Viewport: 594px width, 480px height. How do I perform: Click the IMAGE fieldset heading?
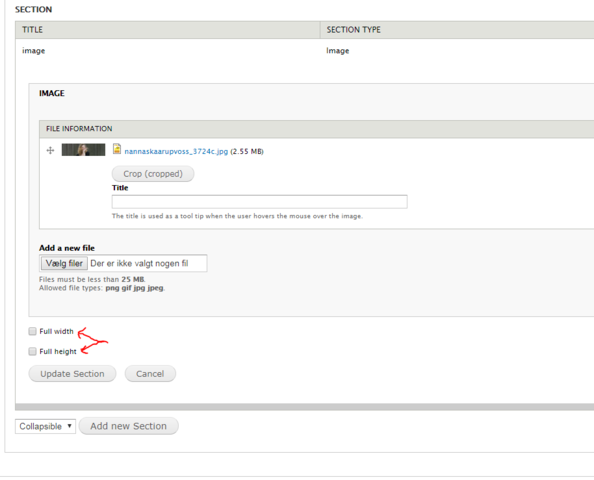coord(52,94)
